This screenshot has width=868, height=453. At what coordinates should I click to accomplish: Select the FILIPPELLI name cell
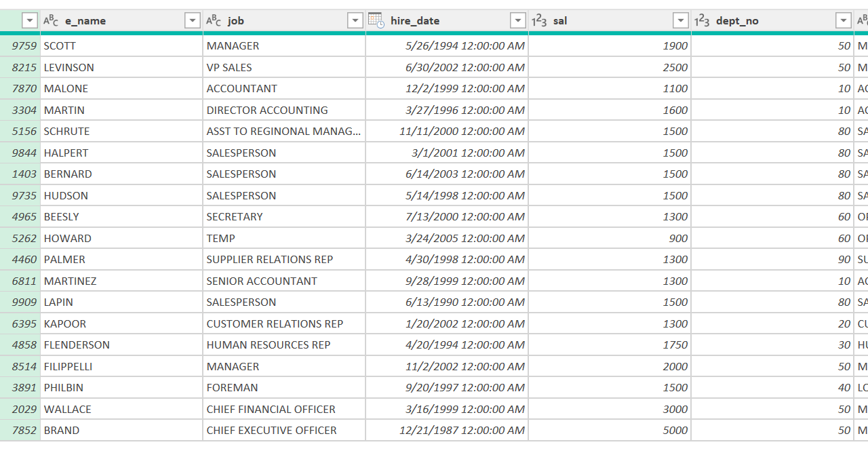pyautogui.click(x=121, y=366)
